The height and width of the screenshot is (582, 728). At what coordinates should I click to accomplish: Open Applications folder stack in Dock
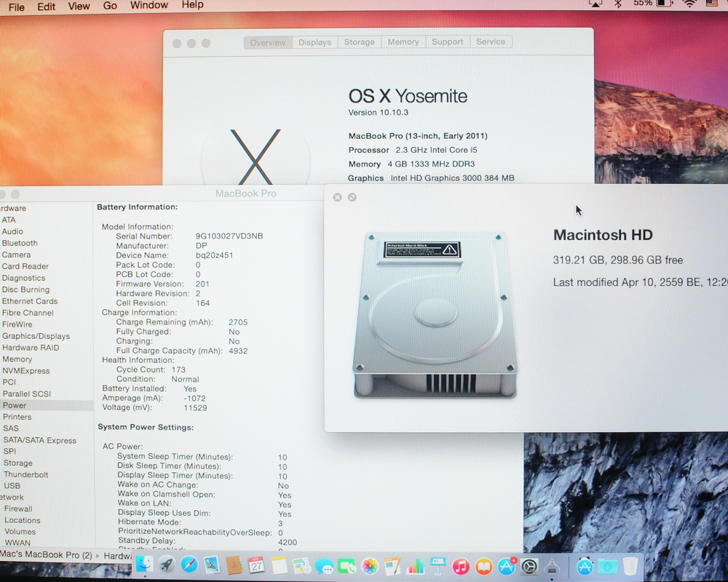pyautogui.click(x=585, y=566)
